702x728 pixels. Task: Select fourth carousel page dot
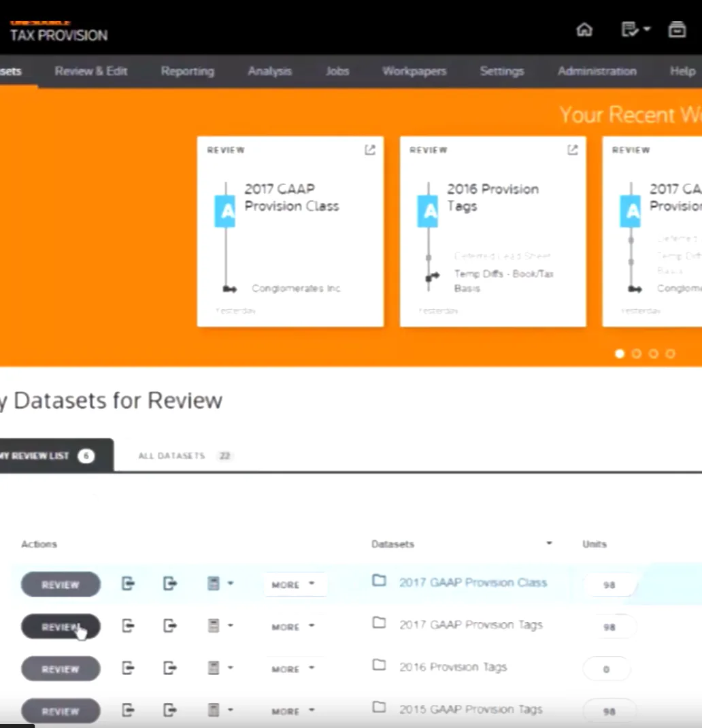tap(670, 354)
